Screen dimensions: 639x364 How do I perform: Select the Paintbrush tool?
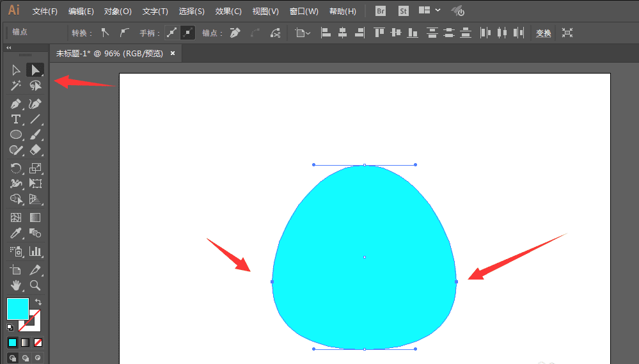[35, 134]
